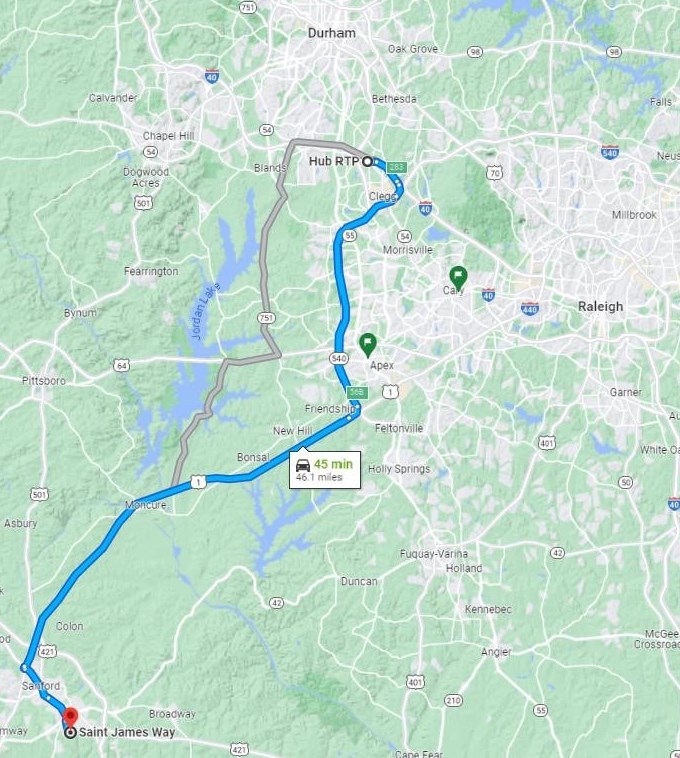
Task: Click the car icon in the route info box
Action: (303, 465)
